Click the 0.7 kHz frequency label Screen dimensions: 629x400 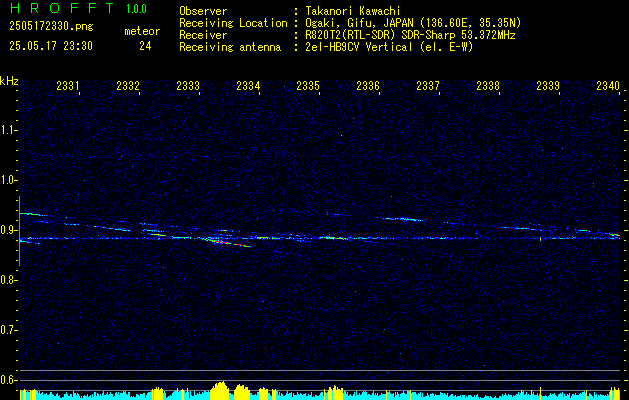8,330
